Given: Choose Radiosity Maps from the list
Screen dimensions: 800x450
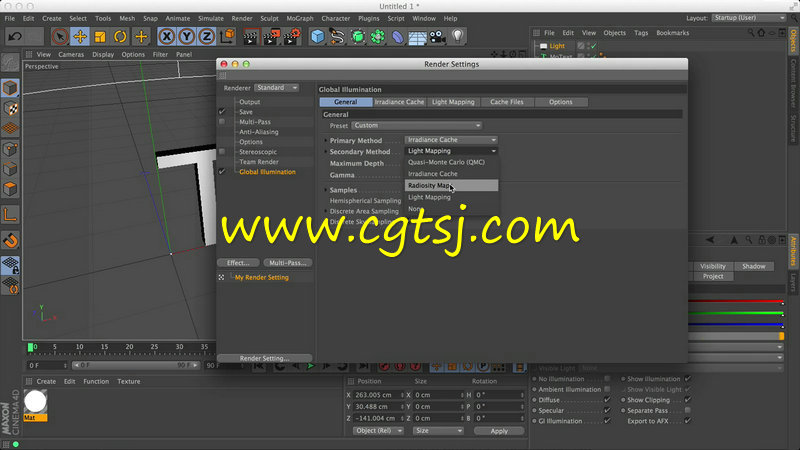Looking at the screenshot, I should (451, 186).
